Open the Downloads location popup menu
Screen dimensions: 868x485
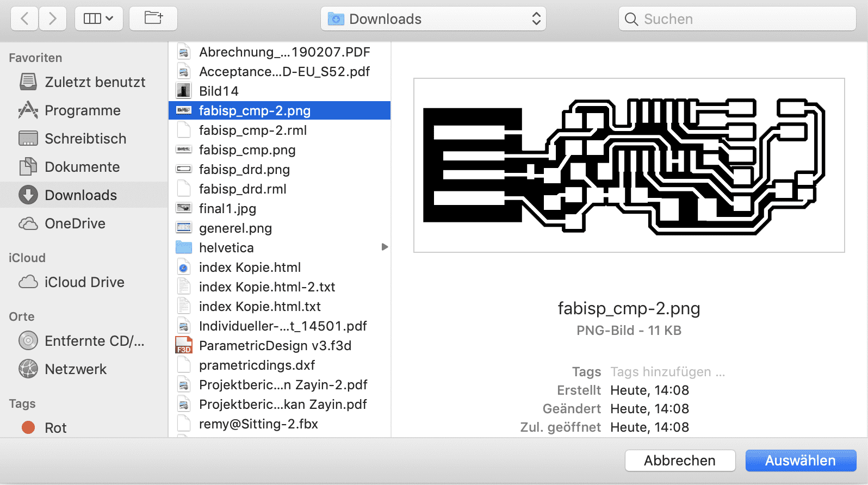point(433,19)
